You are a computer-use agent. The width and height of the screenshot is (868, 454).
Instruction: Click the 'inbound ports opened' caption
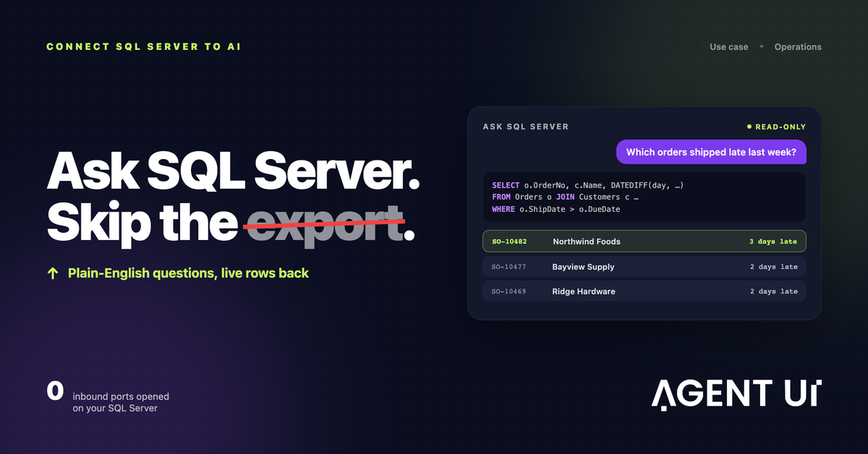(x=121, y=397)
